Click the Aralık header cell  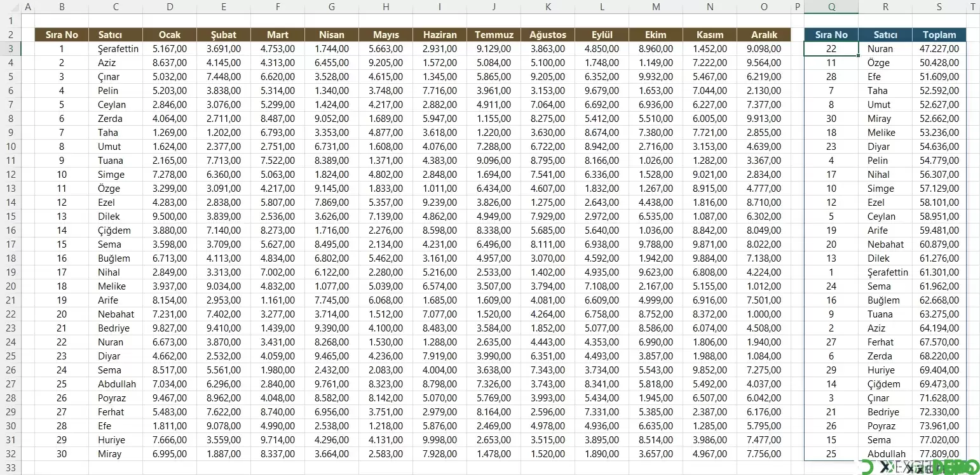(764, 35)
